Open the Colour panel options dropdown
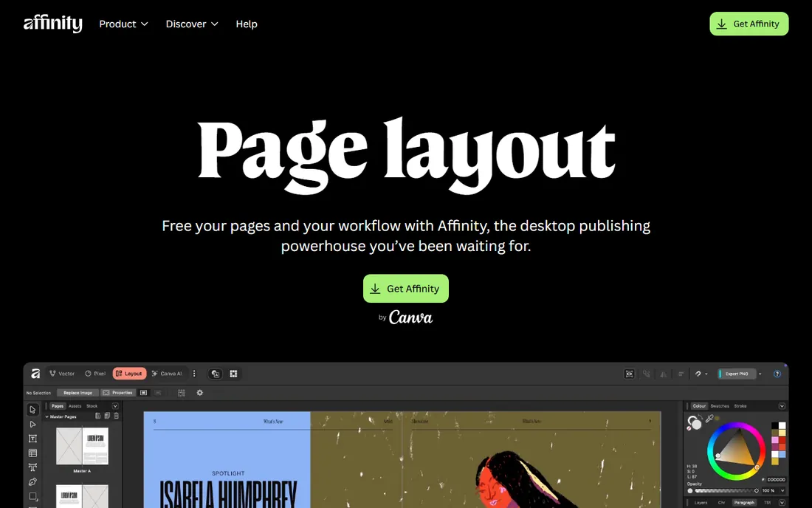This screenshot has width=812, height=508. (x=782, y=406)
